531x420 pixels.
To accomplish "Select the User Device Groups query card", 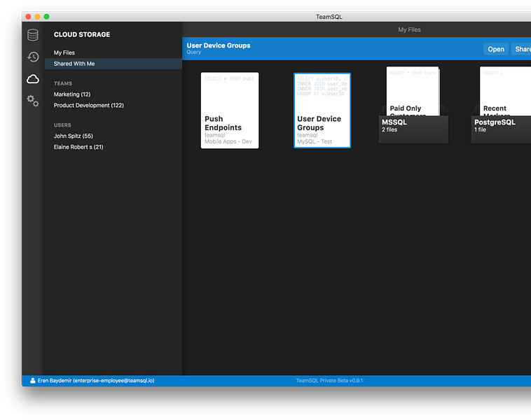I will click(x=322, y=111).
